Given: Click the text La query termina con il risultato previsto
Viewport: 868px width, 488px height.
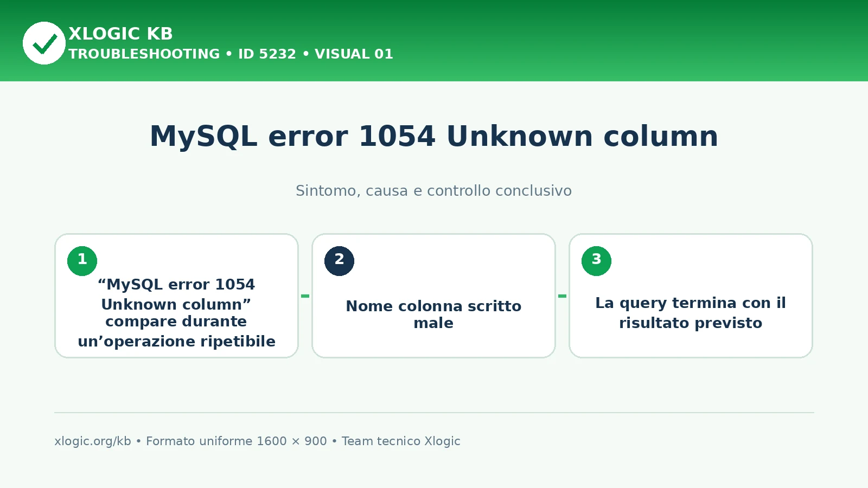Looking at the screenshot, I should tap(691, 313).
